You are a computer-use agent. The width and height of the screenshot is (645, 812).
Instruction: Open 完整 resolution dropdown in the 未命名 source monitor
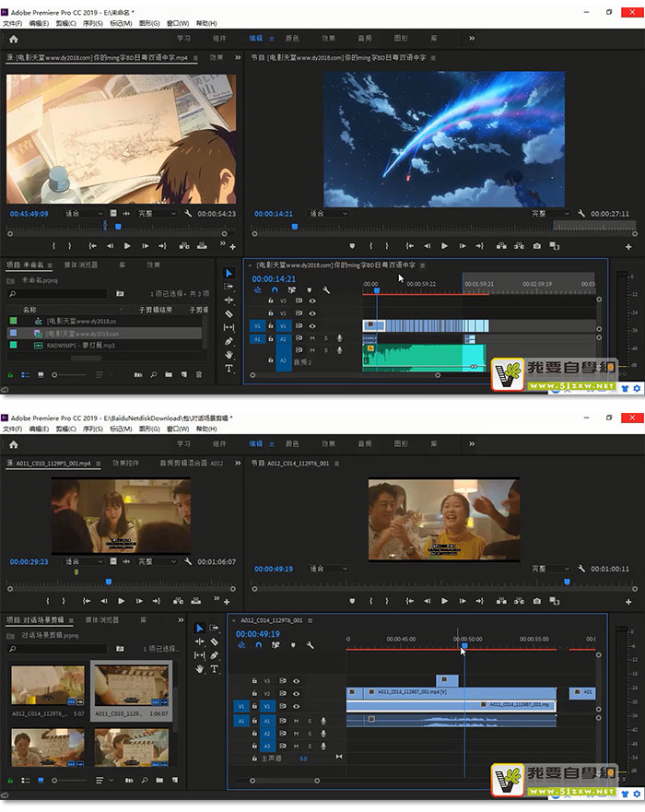pos(157,213)
